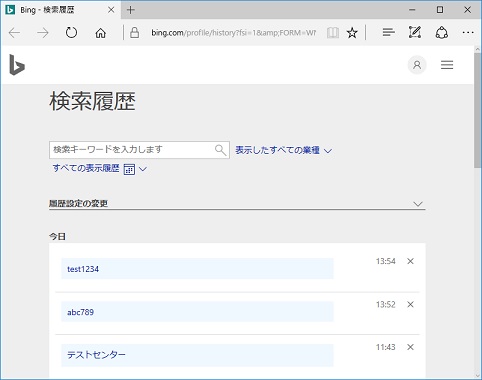Screen dimensions: 482x380
Task: Click the calendar icon beside すべての表示履歴
Action: 129,169
